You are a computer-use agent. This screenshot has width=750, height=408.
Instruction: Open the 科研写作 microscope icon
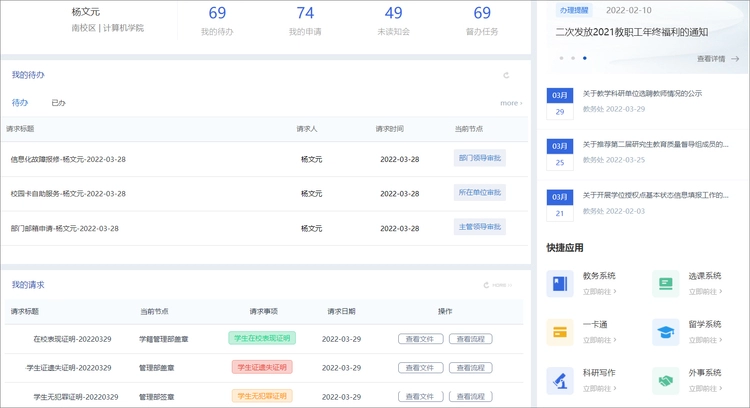(x=560, y=380)
